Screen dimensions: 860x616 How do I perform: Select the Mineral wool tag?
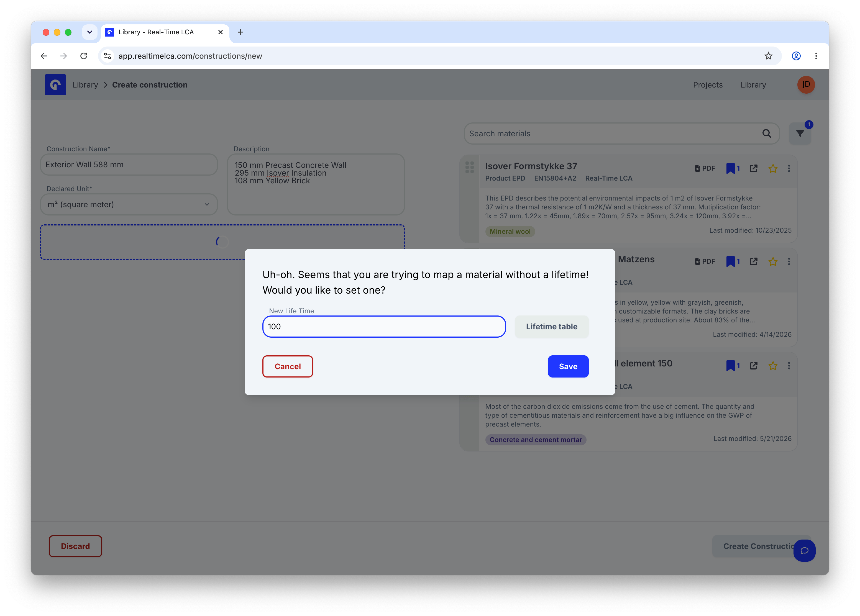coord(510,231)
